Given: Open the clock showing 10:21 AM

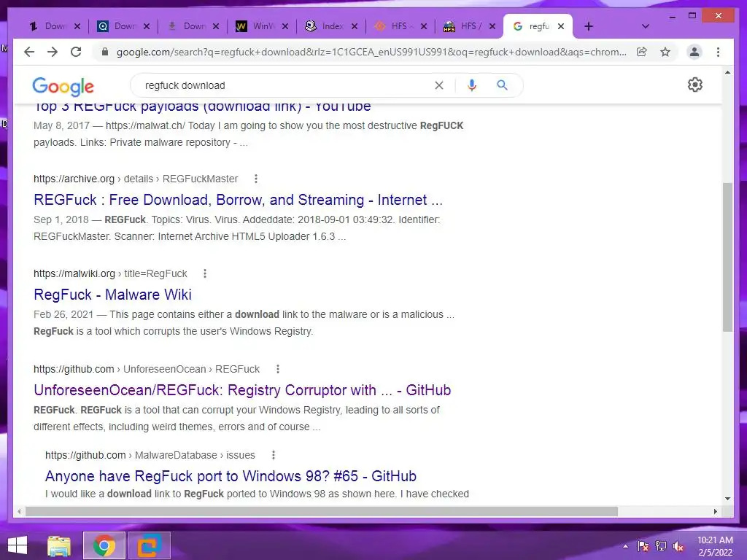Looking at the screenshot, I should [x=715, y=546].
